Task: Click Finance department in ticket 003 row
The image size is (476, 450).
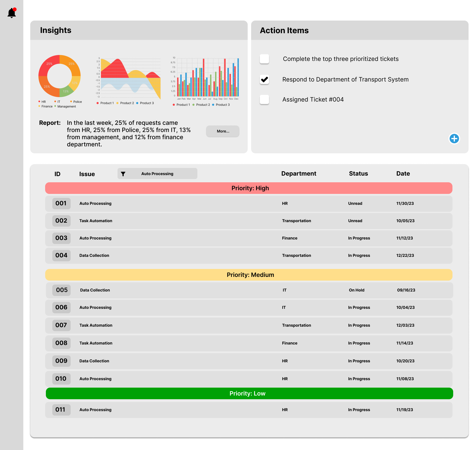Action: [x=290, y=238]
